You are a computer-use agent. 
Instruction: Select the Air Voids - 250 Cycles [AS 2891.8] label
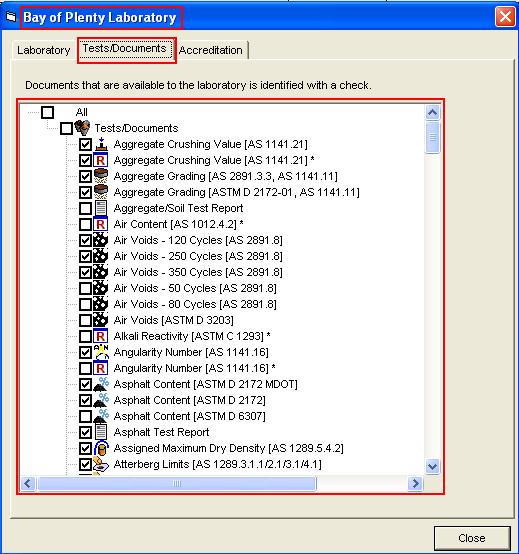pyautogui.click(x=198, y=256)
